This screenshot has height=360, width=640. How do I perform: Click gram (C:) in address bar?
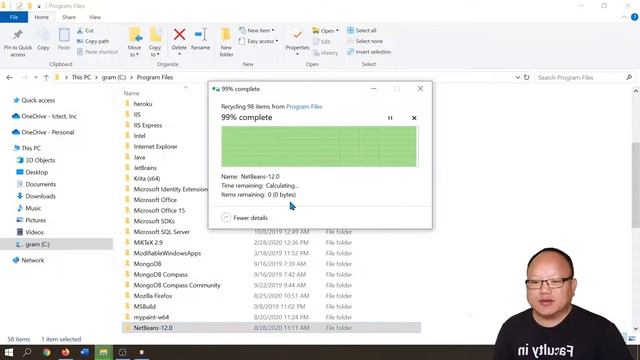pos(114,77)
